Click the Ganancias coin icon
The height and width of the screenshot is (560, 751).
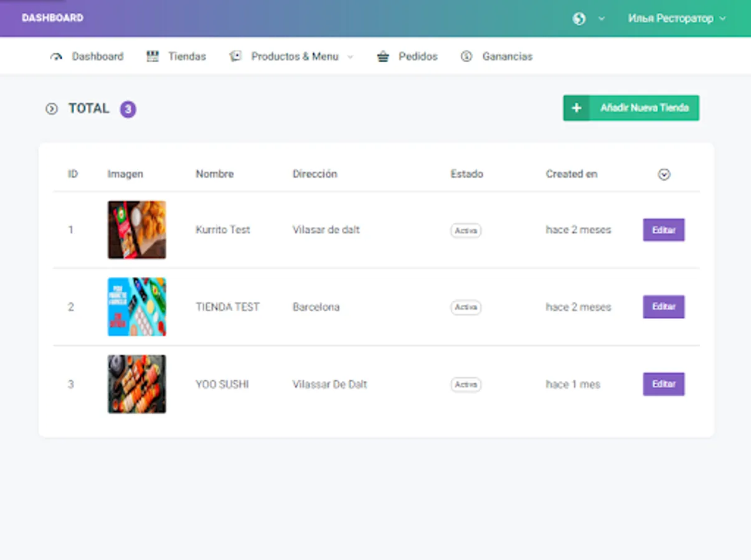(466, 57)
